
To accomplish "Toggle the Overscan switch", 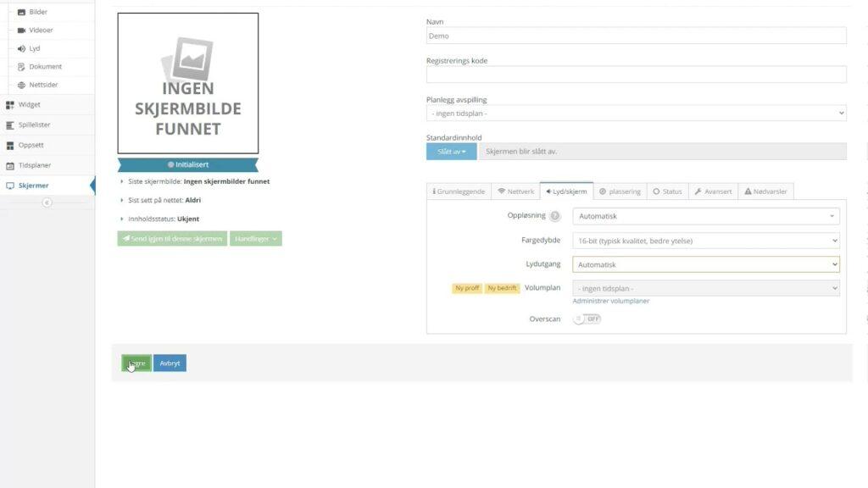I will [587, 319].
